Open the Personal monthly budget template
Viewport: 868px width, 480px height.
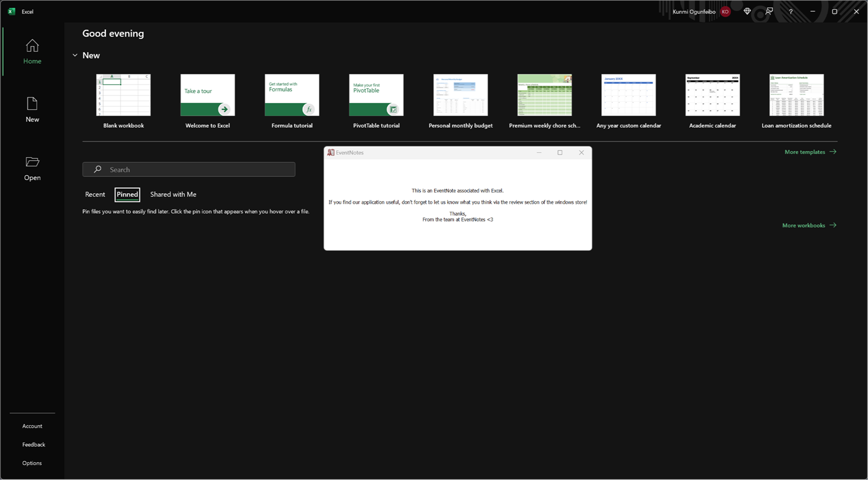tap(460, 95)
